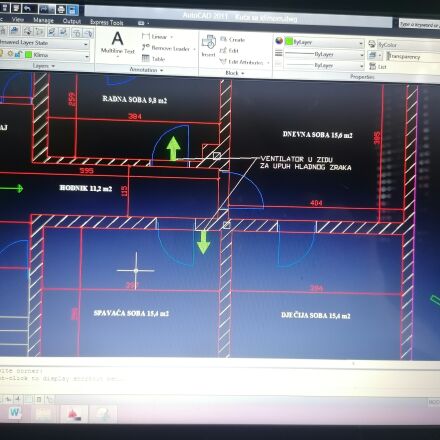Open the Multiline Text tool
The image size is (440, 440).
point(117,43)
